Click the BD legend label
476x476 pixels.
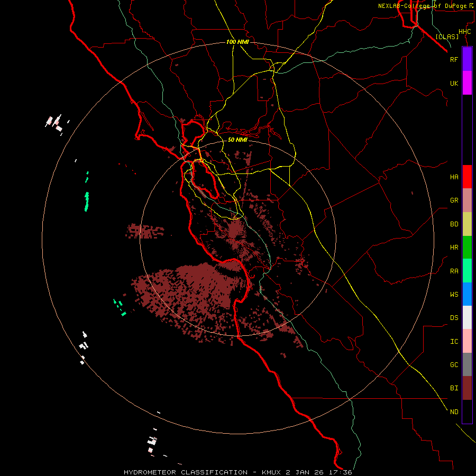(x=454, y=224)
